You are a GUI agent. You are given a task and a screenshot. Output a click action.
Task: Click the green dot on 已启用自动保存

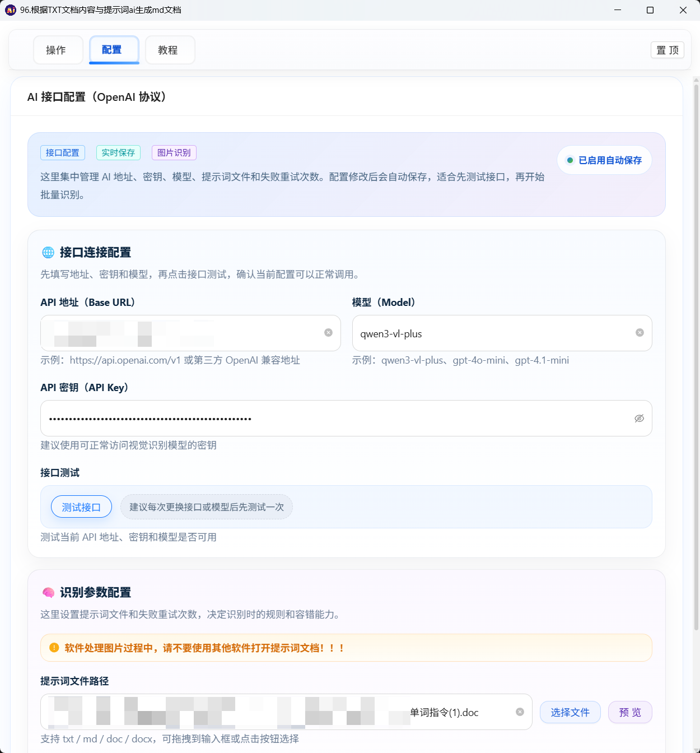571,160
